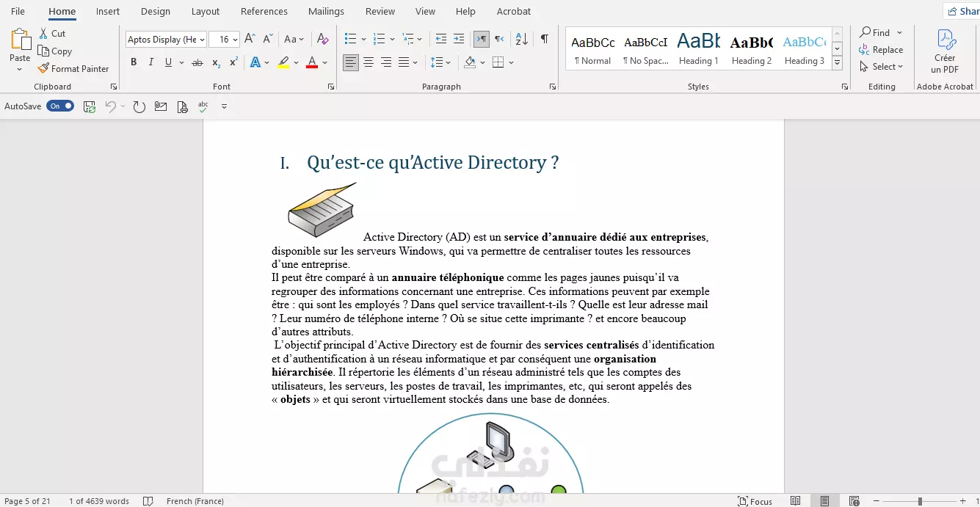Image resolution: width=980 pixels, height=507 pixels.
Task: Go to the Mailings tab
Action: coord(326,11)
